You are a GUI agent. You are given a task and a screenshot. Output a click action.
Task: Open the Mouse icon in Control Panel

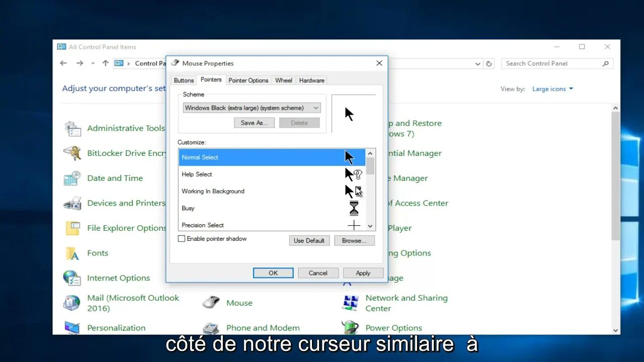211,303
